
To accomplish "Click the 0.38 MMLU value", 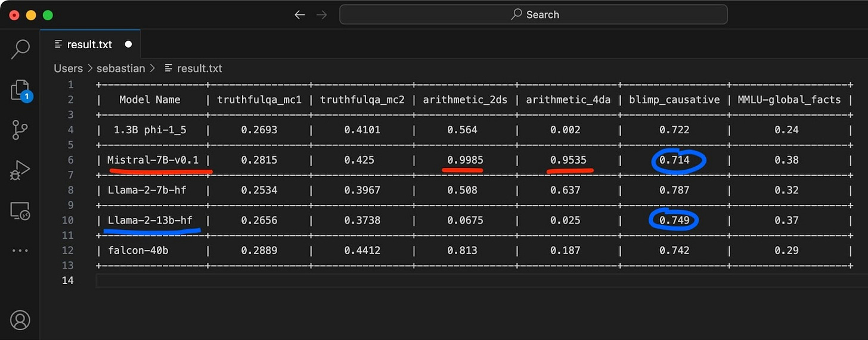I will click(786, 160).
